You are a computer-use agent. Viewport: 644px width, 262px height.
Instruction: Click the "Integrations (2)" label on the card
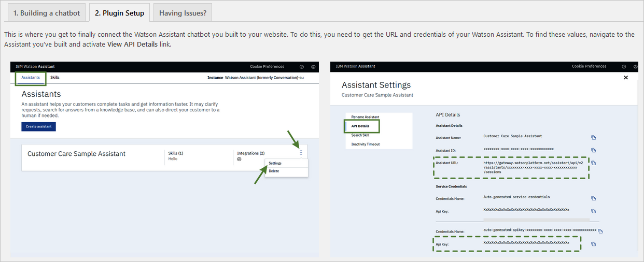251,153
